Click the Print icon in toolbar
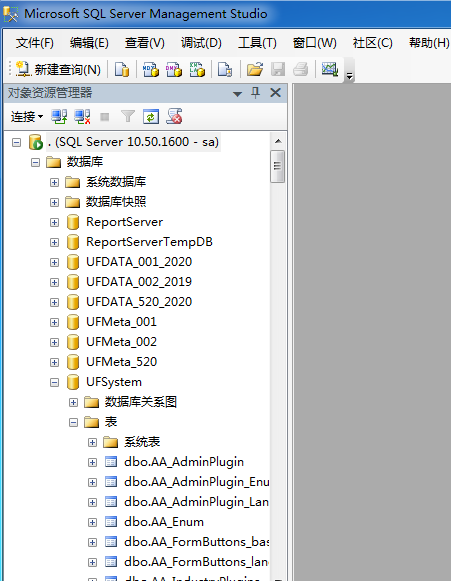This screenshot has width=451, height=581. [301, 69]
